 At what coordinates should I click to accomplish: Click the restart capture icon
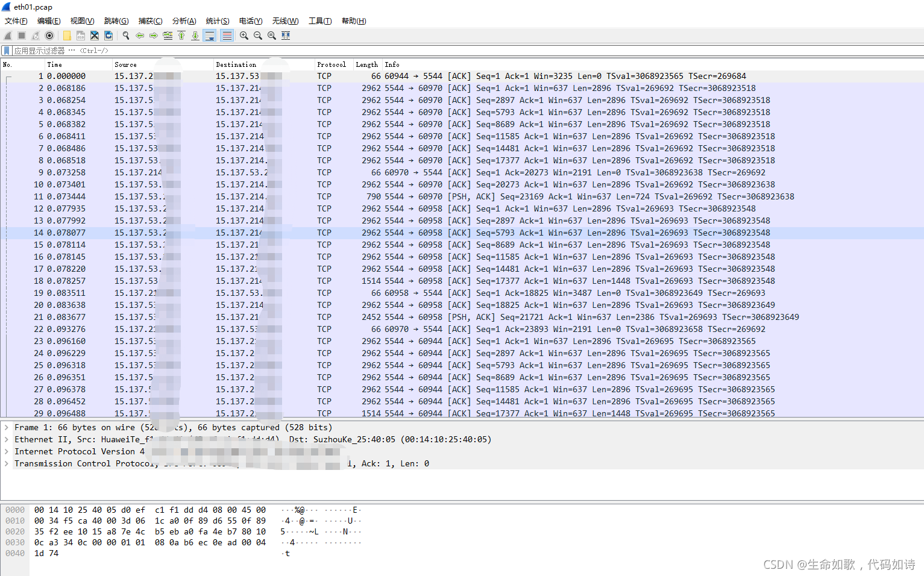[x=36, y=36]
